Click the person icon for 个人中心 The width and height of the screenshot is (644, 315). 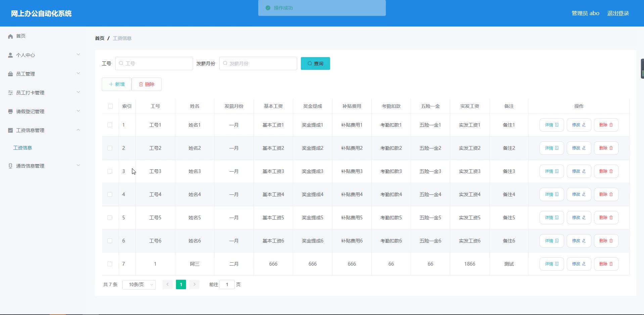10,55
